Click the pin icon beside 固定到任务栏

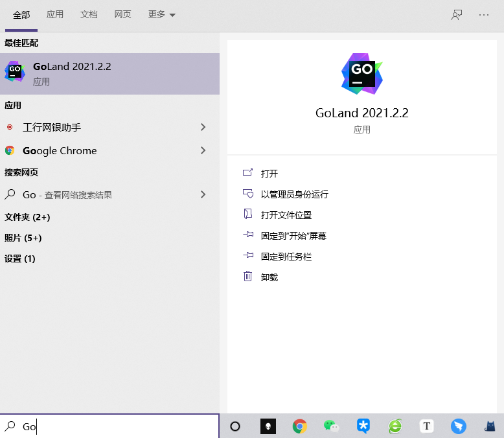point(248,255)
